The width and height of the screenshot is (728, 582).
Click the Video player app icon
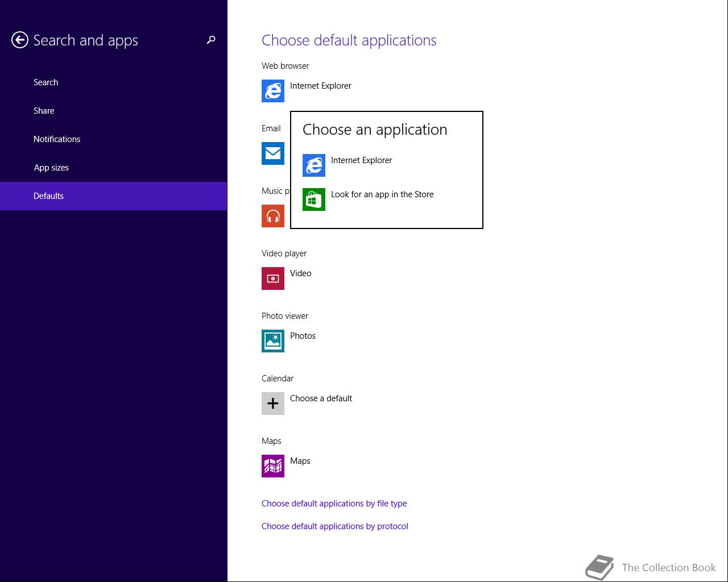(x=273, y=278)
